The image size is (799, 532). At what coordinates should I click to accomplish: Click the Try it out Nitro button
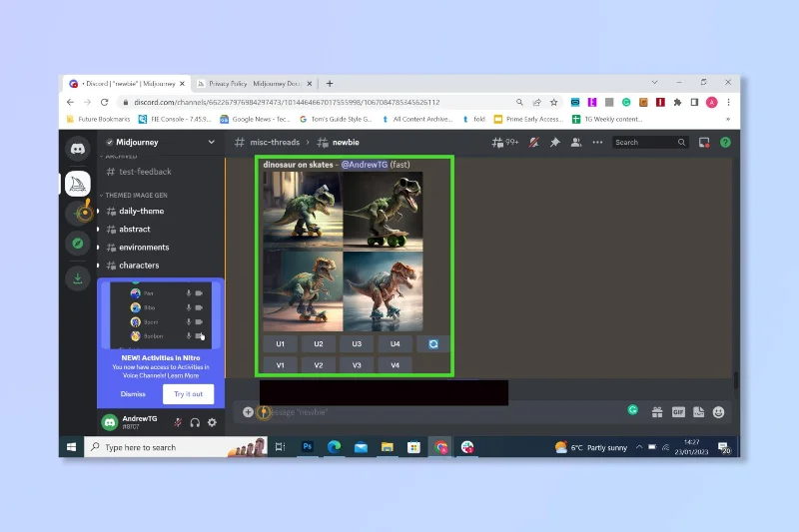click(188, 394)
